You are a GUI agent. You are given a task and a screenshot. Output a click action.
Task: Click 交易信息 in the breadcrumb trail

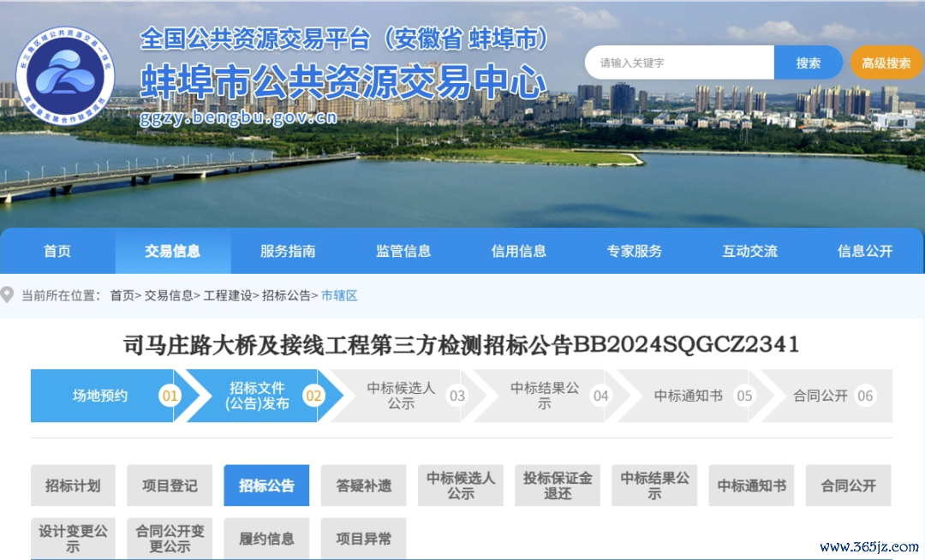(x=168, y=295)
